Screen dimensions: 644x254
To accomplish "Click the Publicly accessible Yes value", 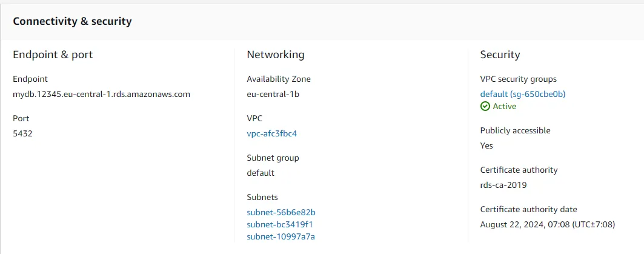I will pos(486,145).
